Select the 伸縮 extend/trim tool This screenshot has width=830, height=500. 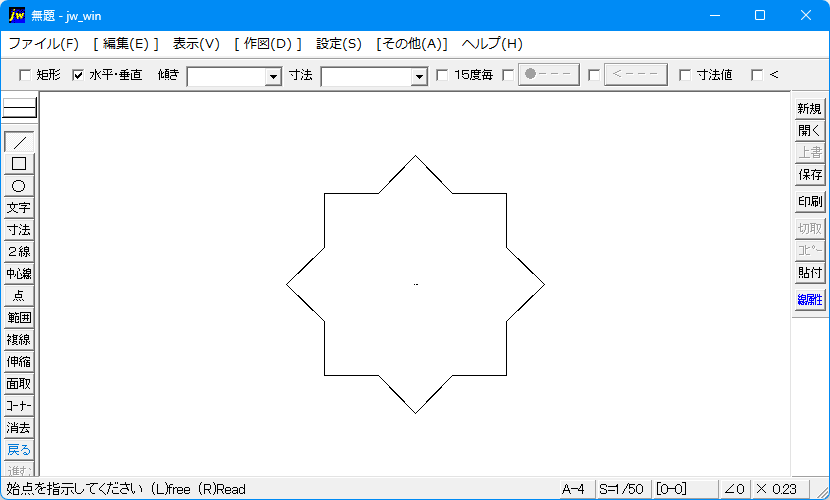click(x=19, y=362)
